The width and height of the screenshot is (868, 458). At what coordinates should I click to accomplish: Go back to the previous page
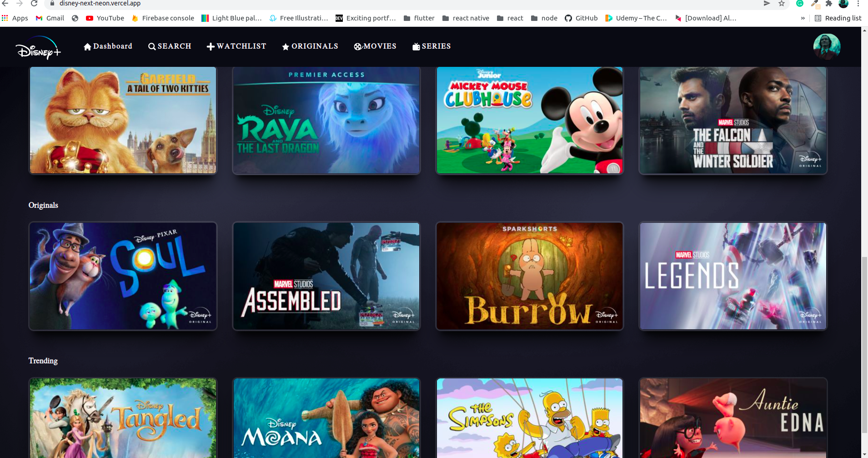[5, 3]
